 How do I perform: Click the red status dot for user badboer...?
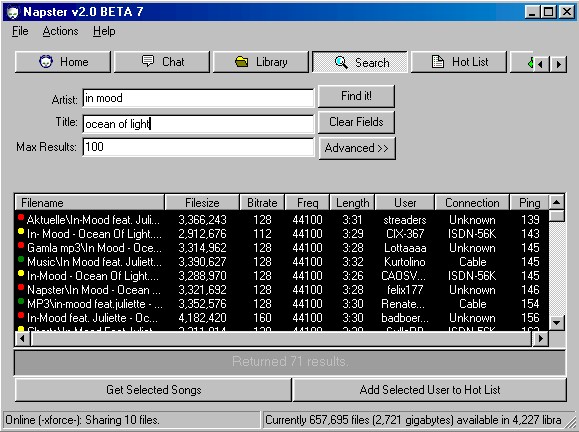click(x=21, y=315)
